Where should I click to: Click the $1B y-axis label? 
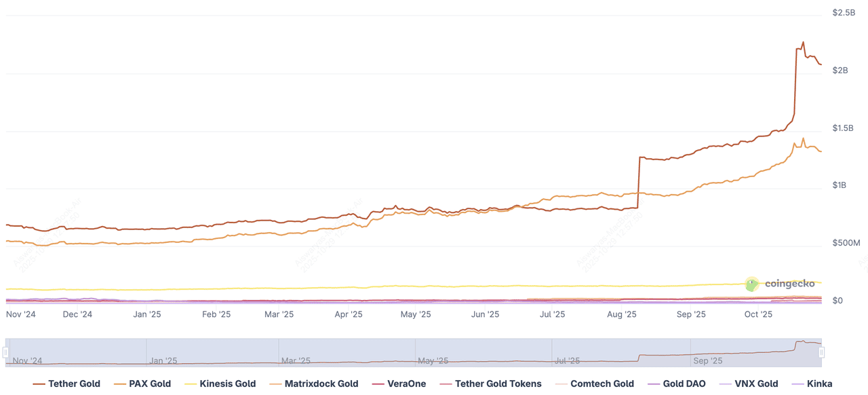click(x=840, y=185)
